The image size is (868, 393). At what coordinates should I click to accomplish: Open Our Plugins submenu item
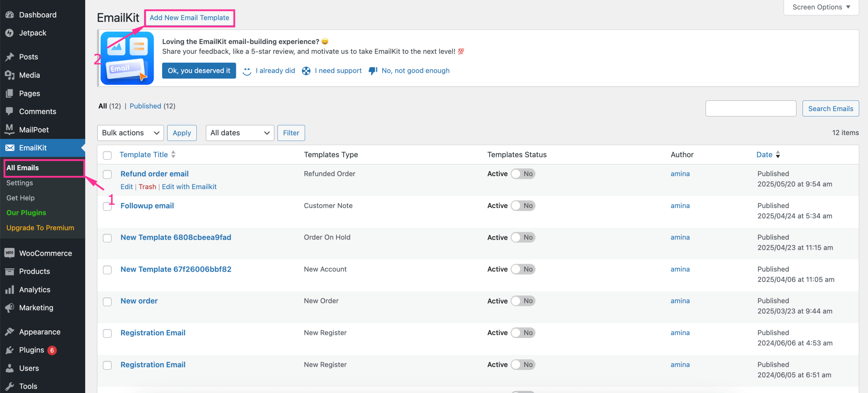(26, 213)
